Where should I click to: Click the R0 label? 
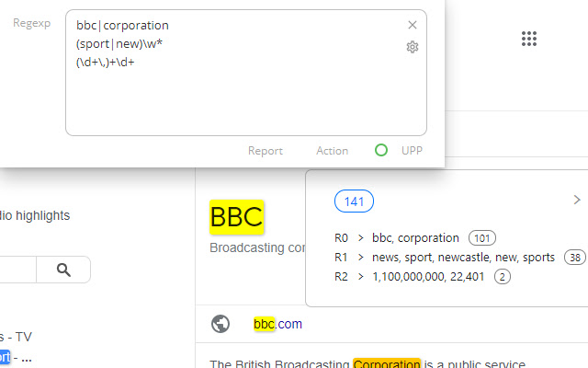[341, 238]
